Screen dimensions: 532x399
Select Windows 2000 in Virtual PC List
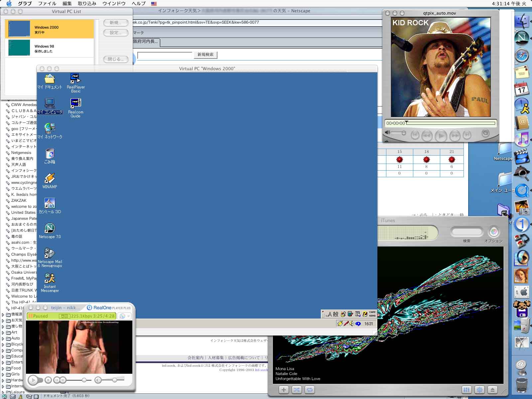49,29
